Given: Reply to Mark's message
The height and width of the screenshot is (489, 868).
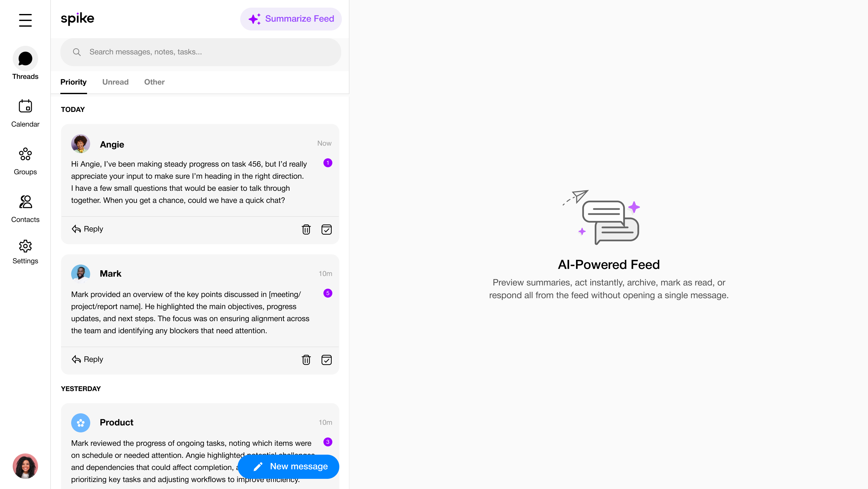Looking at the screenshot, I should [87, 359].
